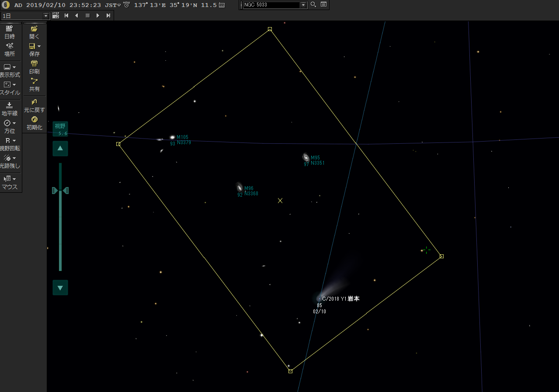
Task: Click the 開く (open file) icon
Action: tap(34, 28)
